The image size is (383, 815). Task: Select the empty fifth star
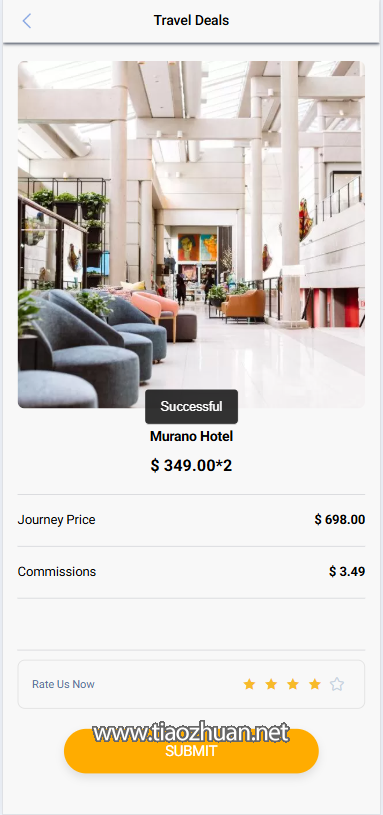pyautogui.click(x=337, y=684)
